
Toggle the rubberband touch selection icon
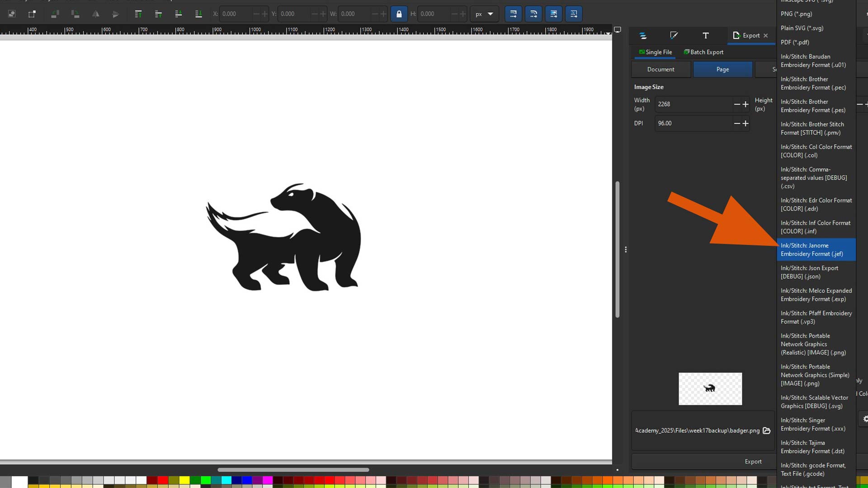[x=32, y=14]
